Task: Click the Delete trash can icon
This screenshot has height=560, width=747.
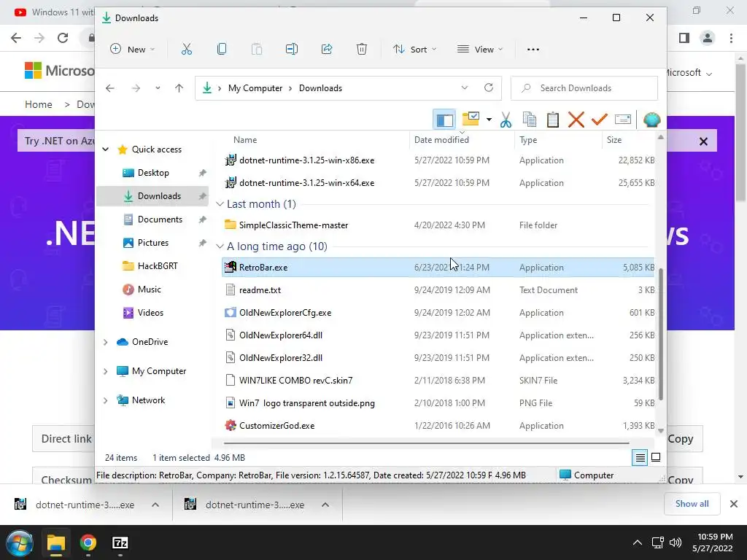Action: pos(362,49)
